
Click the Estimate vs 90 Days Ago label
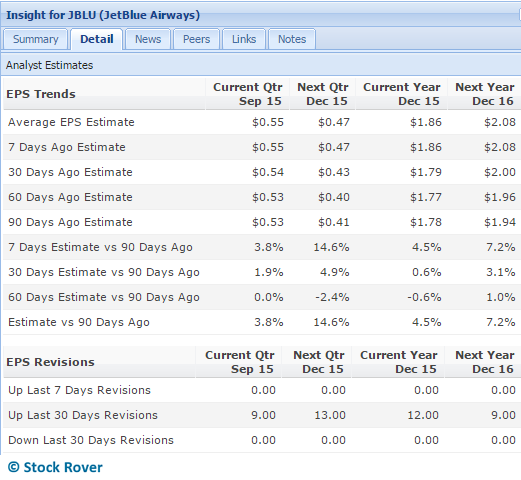coord(79,322)
